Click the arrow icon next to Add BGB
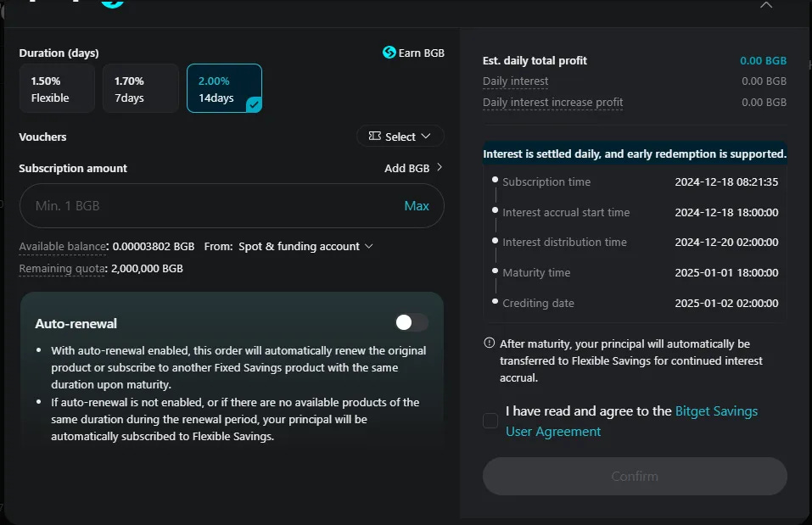812x525 pixels. coord(439,168)
